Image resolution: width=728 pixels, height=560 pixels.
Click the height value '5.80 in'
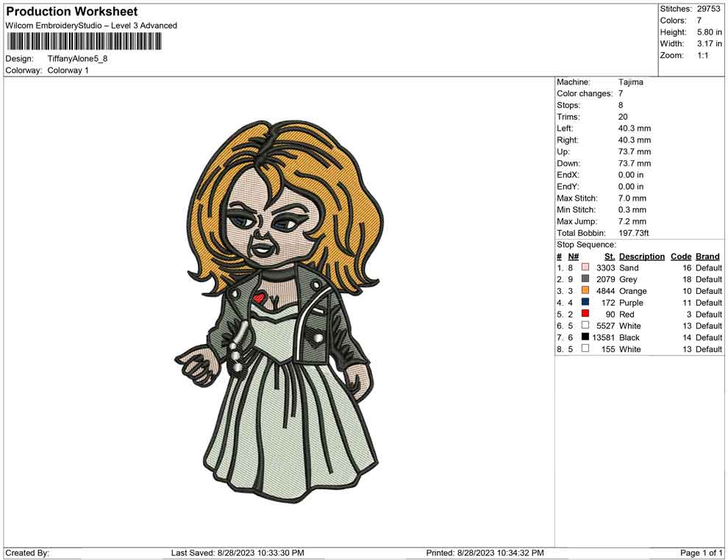(x=709, y=32)
